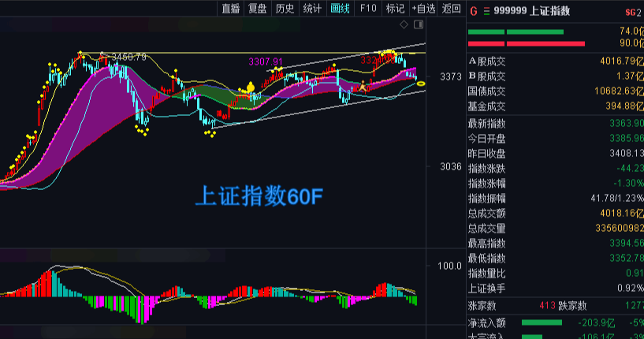The width and height of the screenshot is (644, 339).
Task: Click the 指数振幅 row
Action: click(555, 199)
